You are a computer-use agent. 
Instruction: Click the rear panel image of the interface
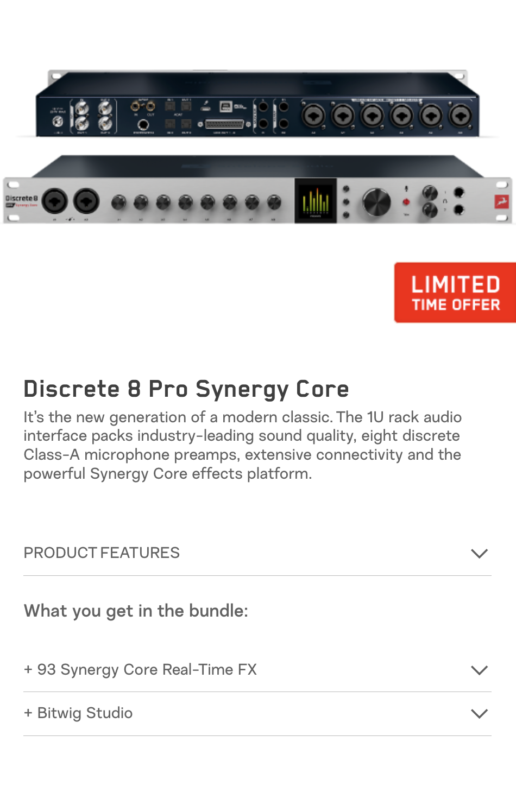coord(257,103)
